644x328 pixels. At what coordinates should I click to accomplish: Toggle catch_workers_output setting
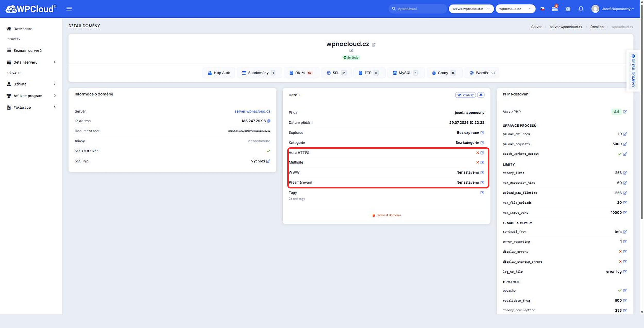[625, 154]
